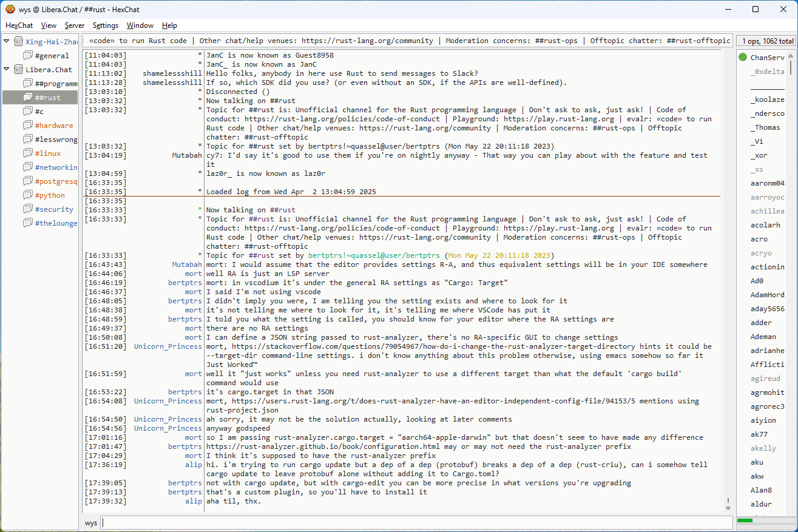Viewport: 798px width, 532px height.
Task: Click the lag meter progress bar
Action: point(765,520)
